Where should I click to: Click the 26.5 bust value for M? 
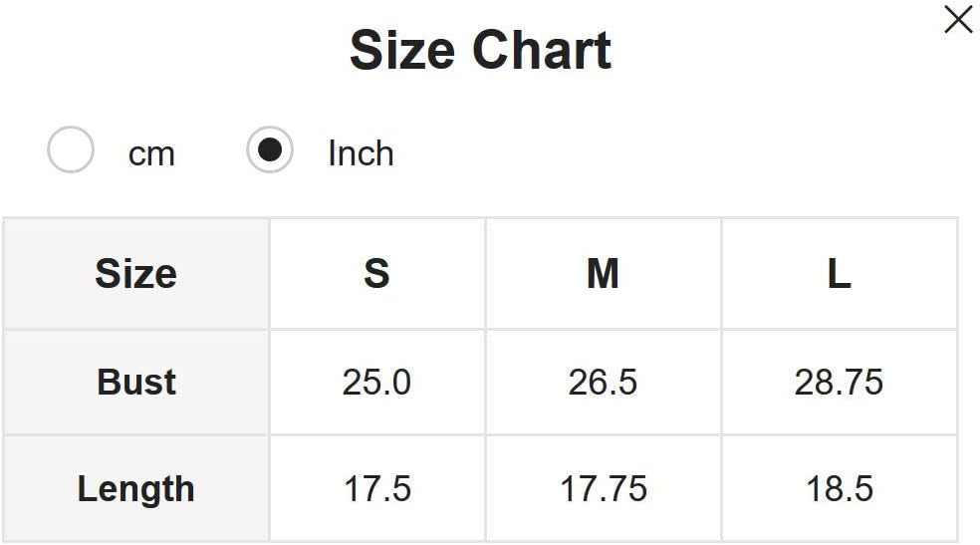tap(603, 382)
